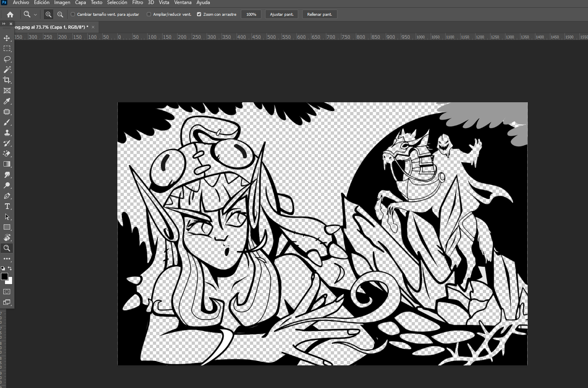Choose the Zoom In mode button
This screenshot has width=588, height=388.
[x=48, y=14]
